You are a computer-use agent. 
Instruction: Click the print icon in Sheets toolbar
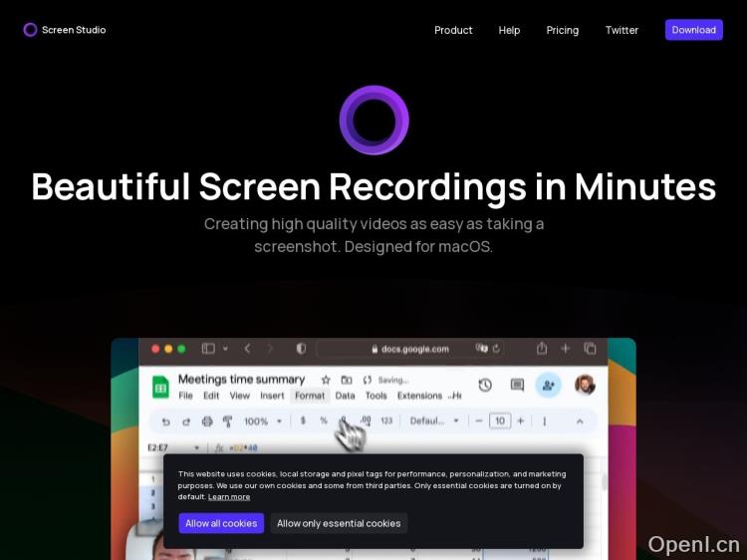pyautogui.click(x=207, y=421)
